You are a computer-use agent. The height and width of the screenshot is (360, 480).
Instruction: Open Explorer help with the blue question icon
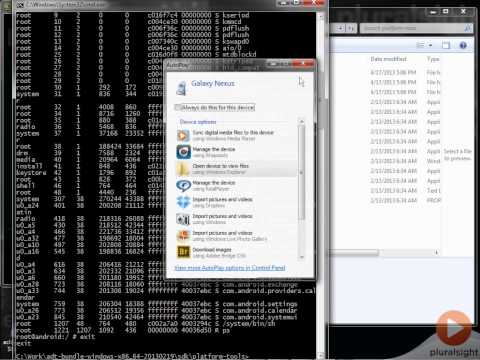coord(463,45)
